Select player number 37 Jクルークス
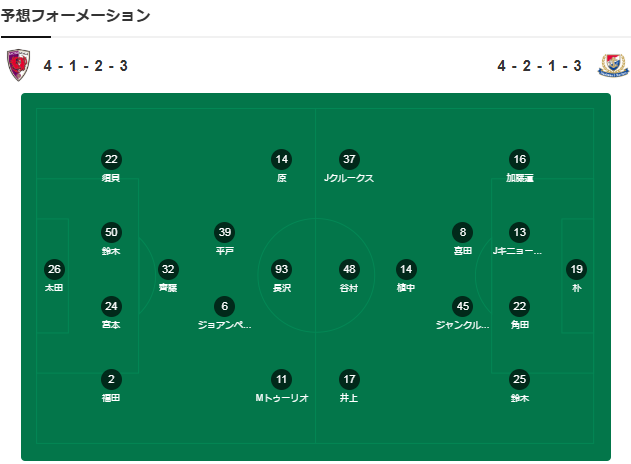The height and width of the screenshot is (464, 631). point(348,159)
